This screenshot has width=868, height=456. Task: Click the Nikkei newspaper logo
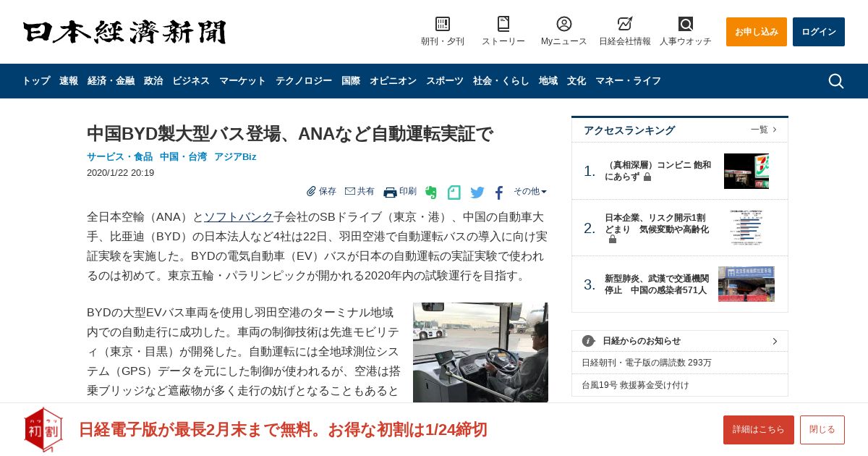(x=124, y=32)
